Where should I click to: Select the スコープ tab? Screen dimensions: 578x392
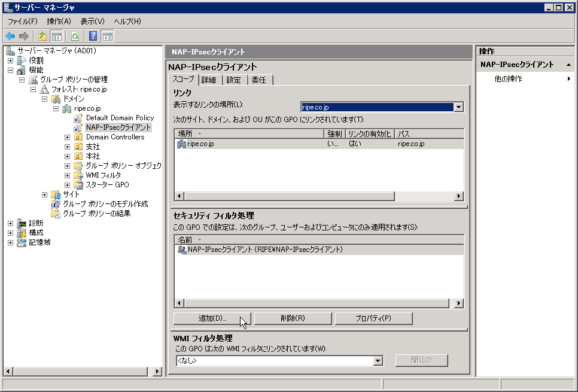click(x=183, y=79)
